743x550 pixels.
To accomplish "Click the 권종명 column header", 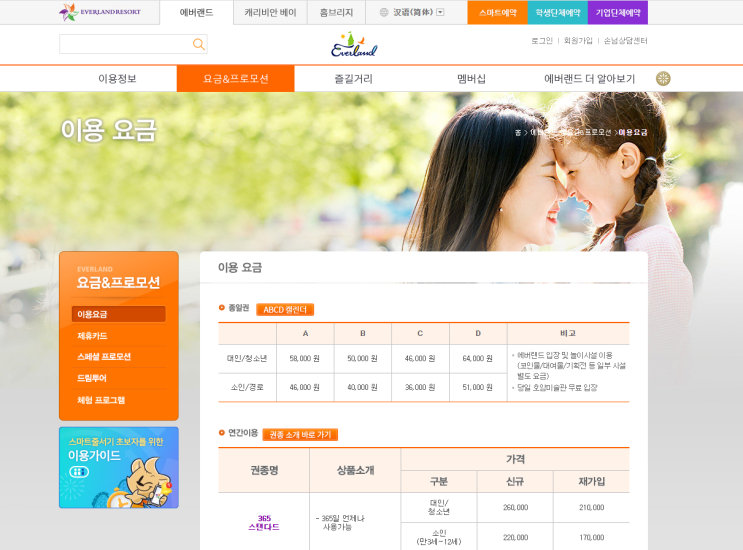I will (264, 470).
